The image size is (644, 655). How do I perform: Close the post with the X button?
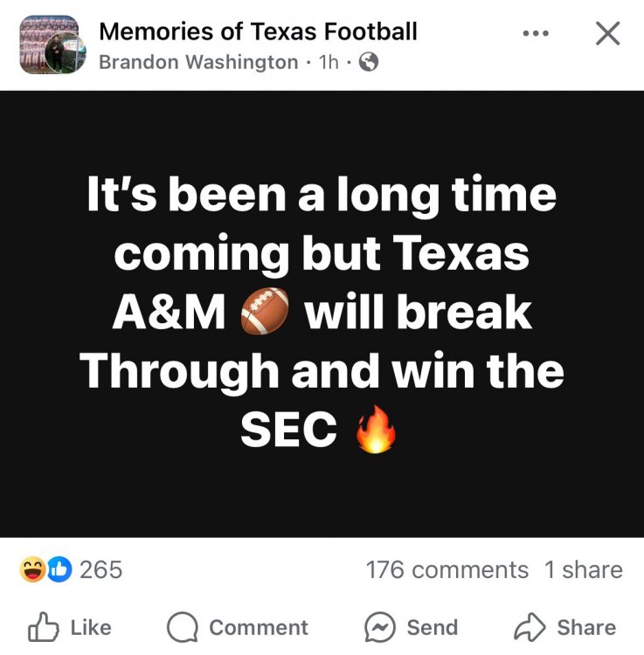[x=606, y=34]
